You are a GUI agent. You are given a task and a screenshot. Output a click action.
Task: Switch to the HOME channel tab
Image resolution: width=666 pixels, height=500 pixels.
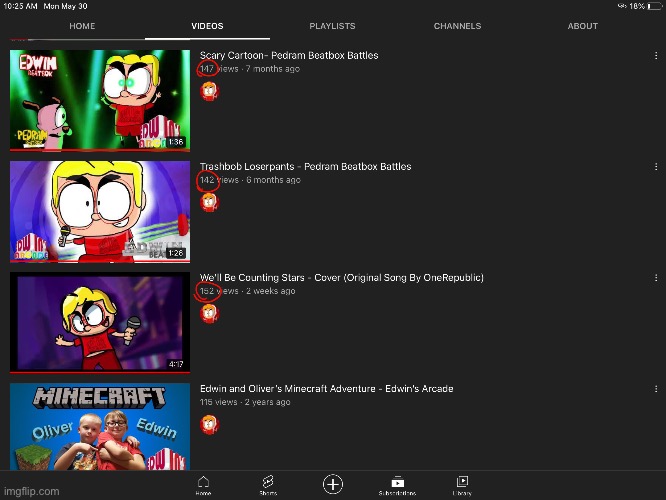(x=82, y=26)
